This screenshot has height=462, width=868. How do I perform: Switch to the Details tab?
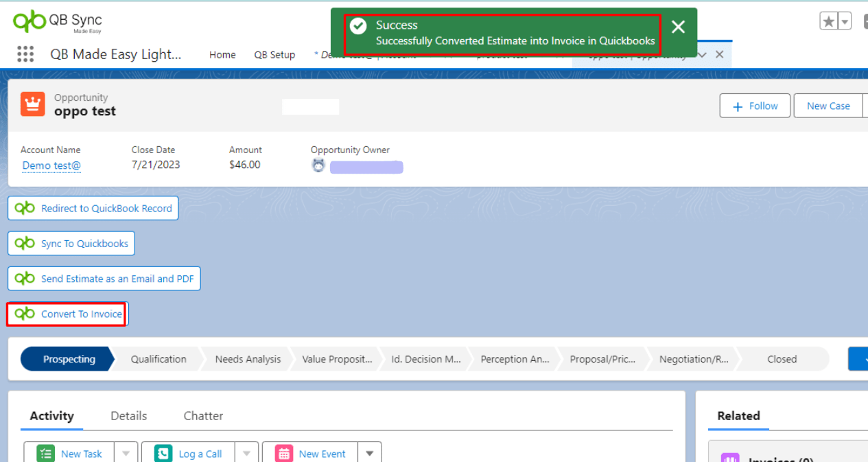click(x=129, y=416)
